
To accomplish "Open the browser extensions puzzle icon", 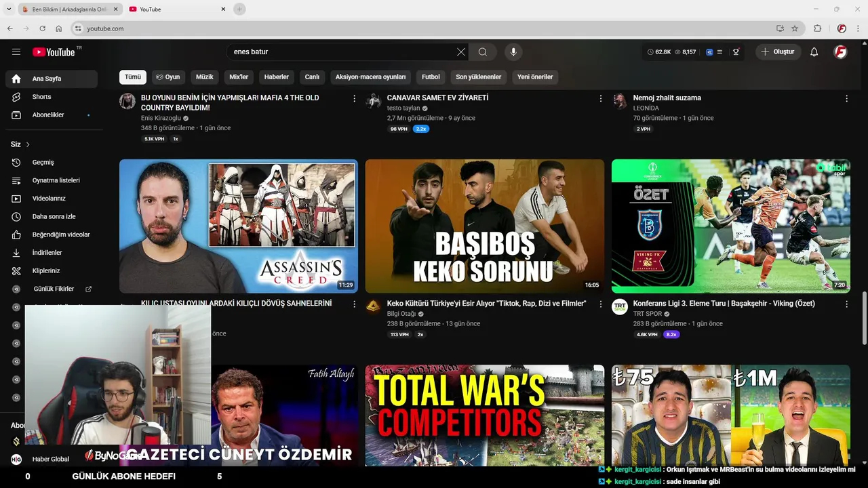I will [x=817, y=28].
